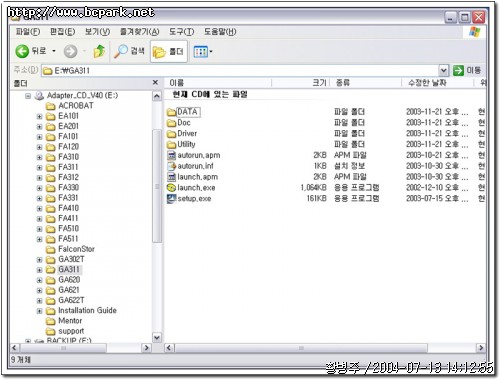
Task: Select the autorun.inf file icon
Action: 171,166
